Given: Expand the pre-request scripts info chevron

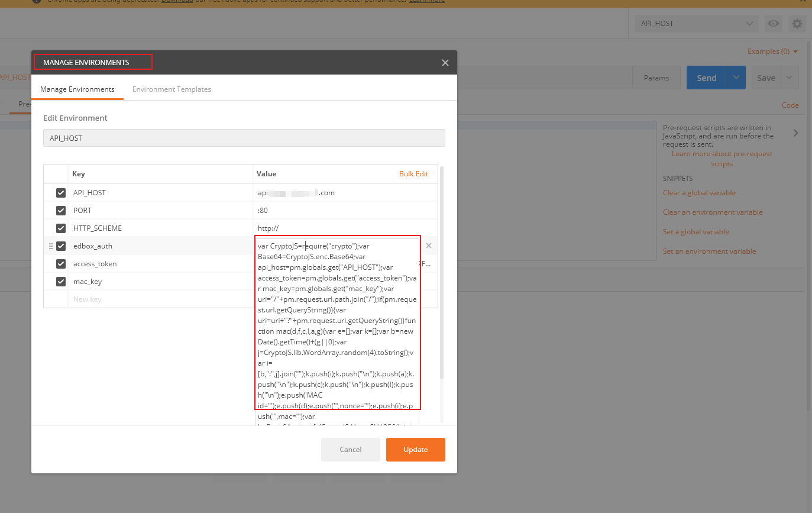Looking at the screenshot, I should [x=795, y=133].
